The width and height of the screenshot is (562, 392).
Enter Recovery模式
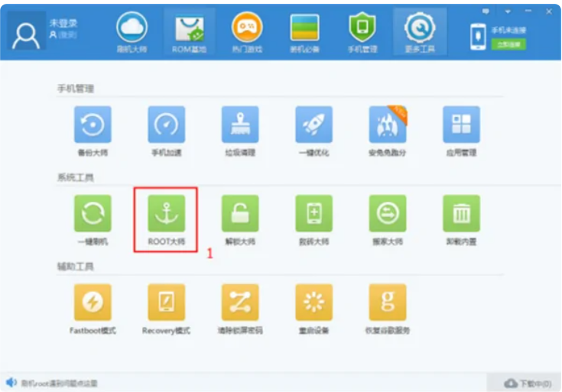pyautogui.click(x=166, y=303)
